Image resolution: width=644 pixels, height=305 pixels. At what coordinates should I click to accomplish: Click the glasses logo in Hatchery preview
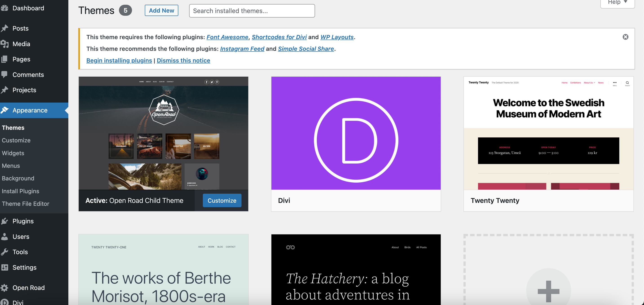(x=290, y=247)
